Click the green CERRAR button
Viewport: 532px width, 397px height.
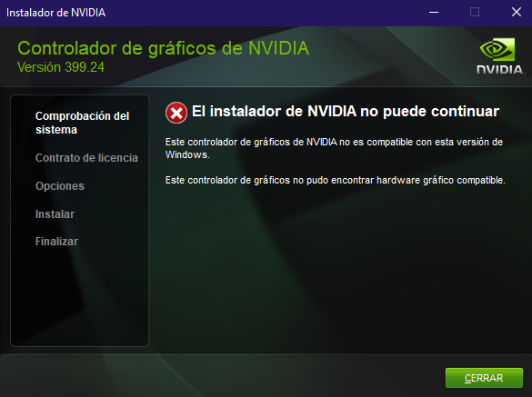[x=484, y=378]
